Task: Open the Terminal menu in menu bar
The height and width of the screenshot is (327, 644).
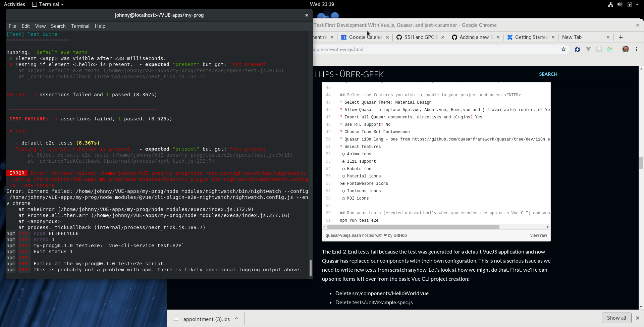Action: pyautogui.click(x=80, y=26)
